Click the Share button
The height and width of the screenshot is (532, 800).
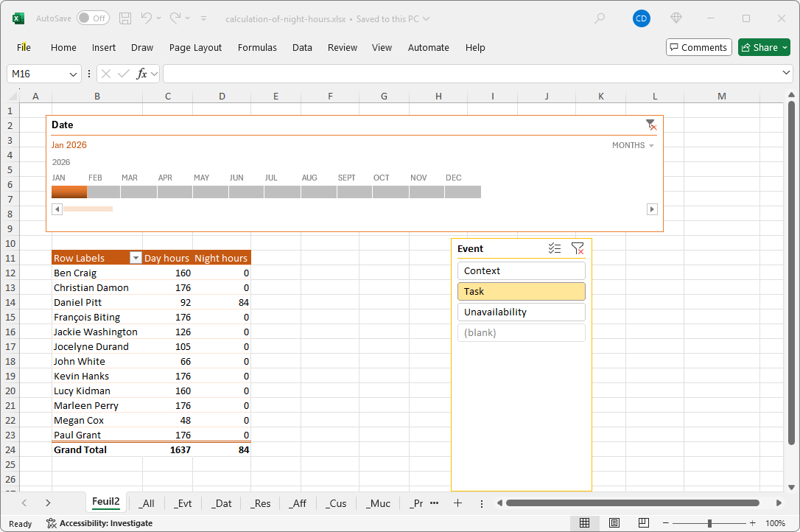pos(764,47)
